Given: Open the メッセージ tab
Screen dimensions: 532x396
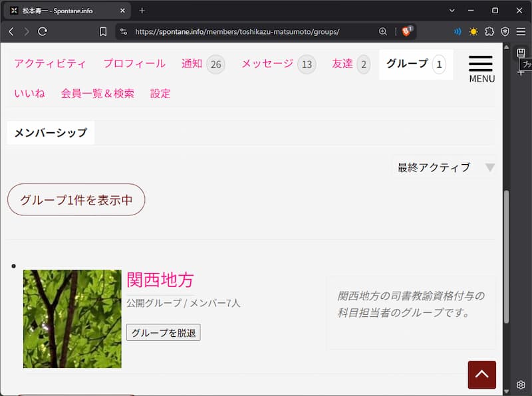Looking at the screenshot, I should click(x=279, y=64).
